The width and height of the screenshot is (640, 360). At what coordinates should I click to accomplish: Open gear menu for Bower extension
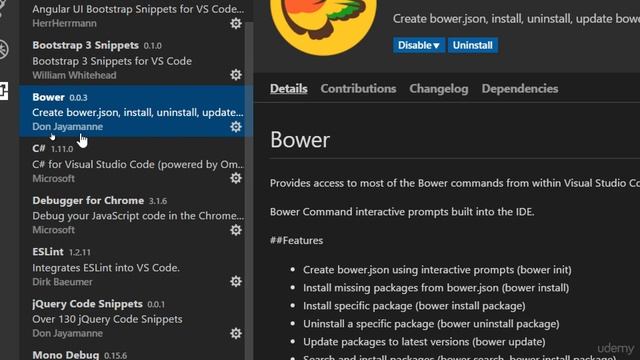point(236,127)
